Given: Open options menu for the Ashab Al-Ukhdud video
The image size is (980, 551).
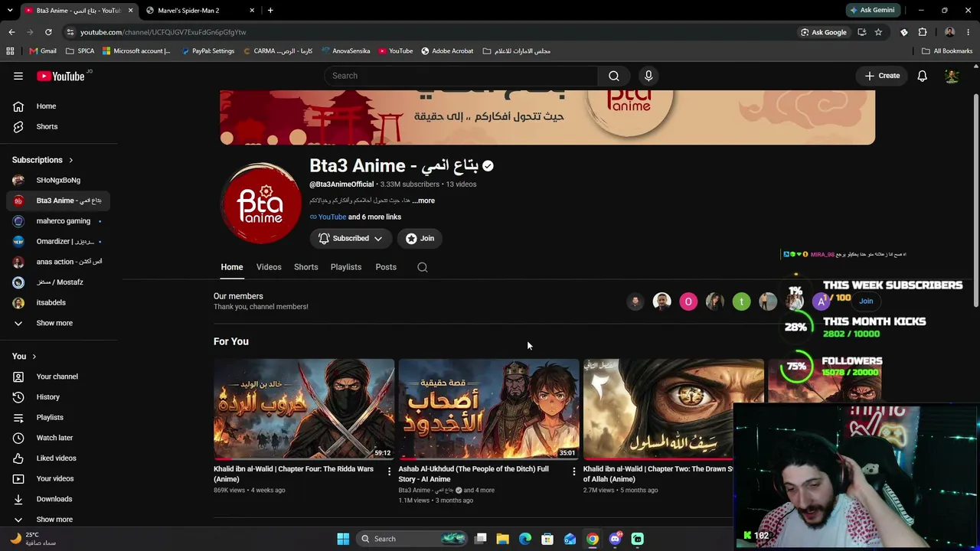Looking at the screenshot, I should [x=573, y=471].
